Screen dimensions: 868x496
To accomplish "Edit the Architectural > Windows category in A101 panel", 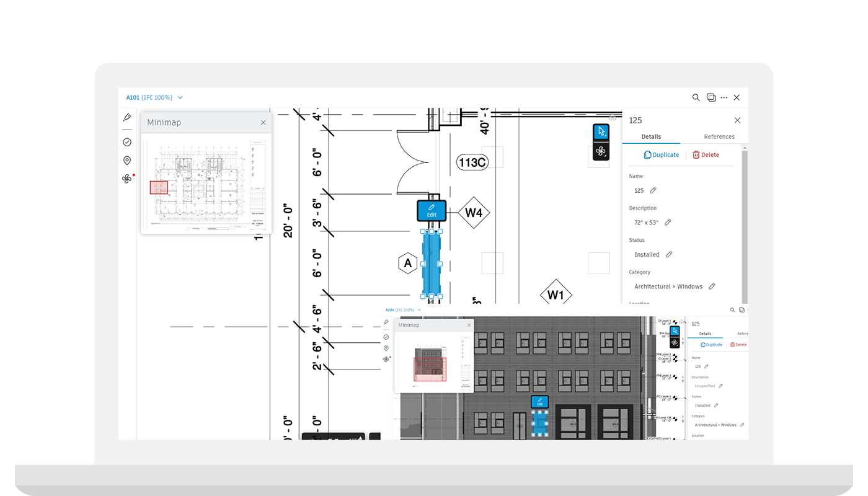I will point(712,286).
